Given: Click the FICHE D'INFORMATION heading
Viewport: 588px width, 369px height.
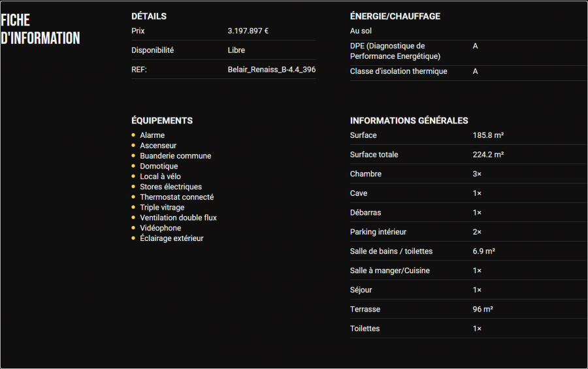Looking at the screenshot, I should point(41,29).
